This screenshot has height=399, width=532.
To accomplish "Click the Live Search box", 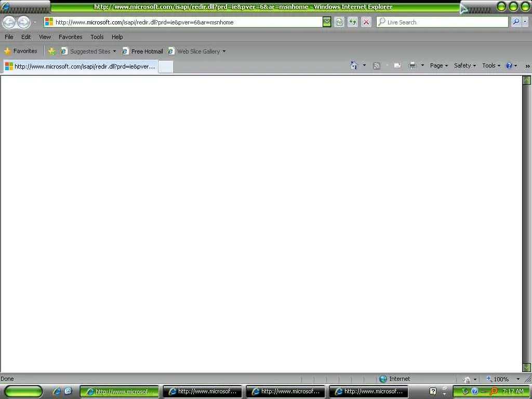I will coord(443,22).
